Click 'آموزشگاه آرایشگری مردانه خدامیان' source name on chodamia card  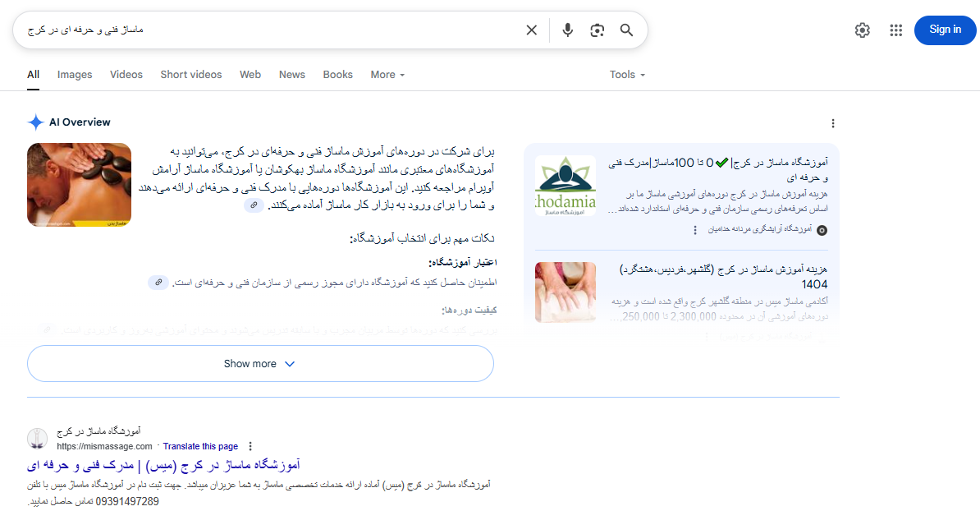[759, 229]
